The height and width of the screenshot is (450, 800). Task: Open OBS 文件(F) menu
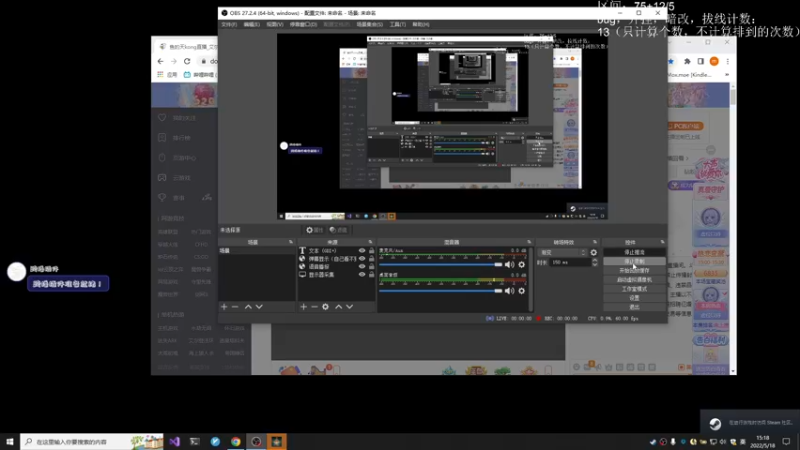click(229, 24)
